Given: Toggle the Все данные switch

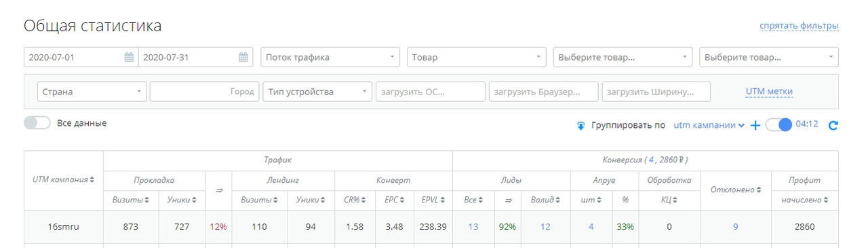Looking at the screenshot, I should pos(37,124).
